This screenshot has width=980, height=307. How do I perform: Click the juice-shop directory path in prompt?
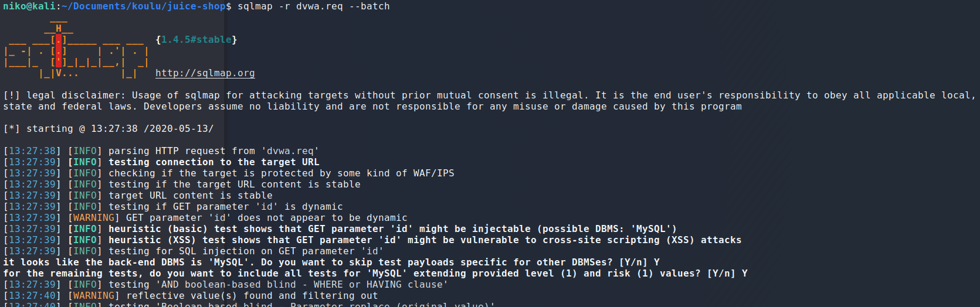tap(149, 6)
